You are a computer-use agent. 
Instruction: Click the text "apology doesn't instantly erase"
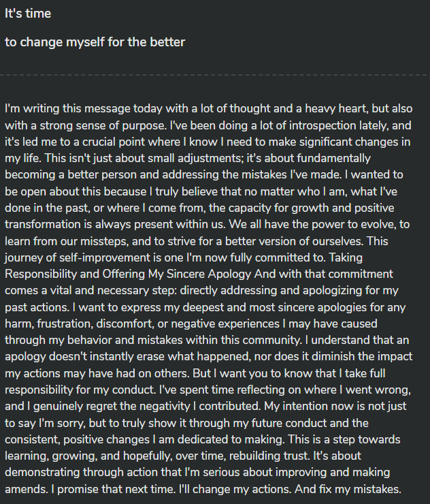[85, 356]
